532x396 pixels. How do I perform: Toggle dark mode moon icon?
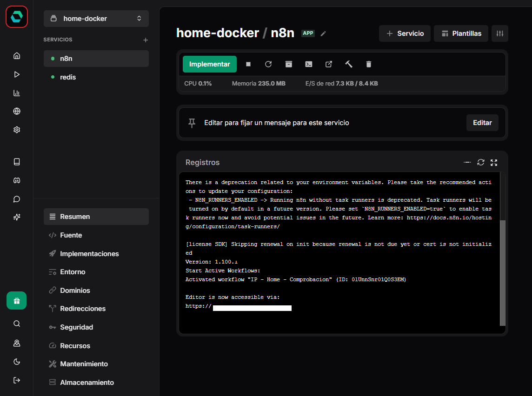[17, 362]
